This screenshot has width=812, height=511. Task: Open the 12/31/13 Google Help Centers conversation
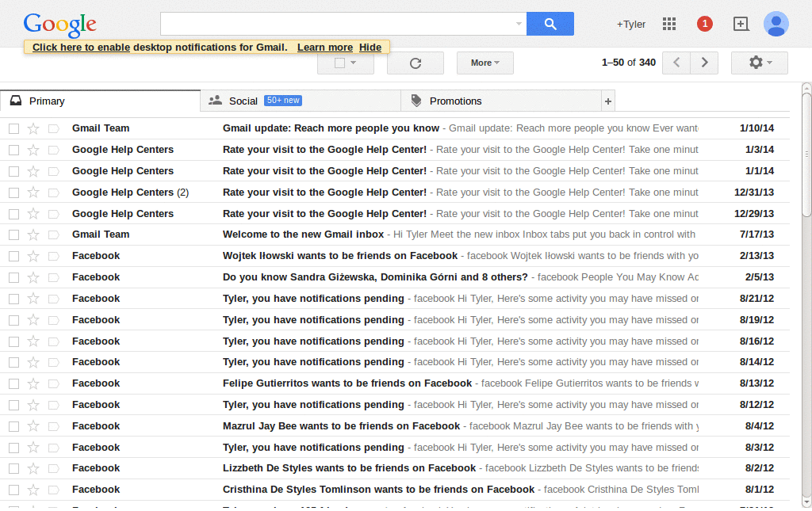[395, 193]
